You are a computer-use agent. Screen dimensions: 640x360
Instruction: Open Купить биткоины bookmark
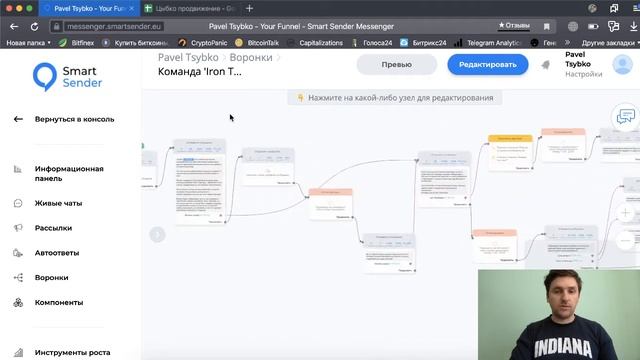(x=136, y=42)
